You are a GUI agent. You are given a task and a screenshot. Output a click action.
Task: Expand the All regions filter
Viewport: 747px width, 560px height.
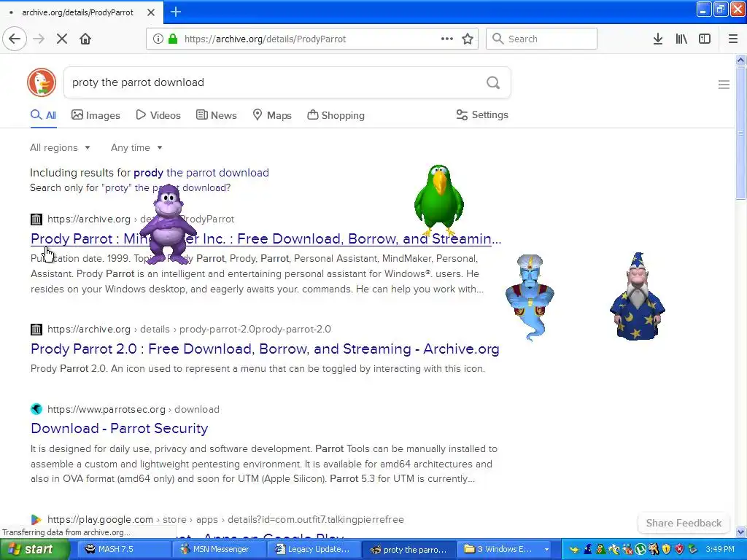60,147
